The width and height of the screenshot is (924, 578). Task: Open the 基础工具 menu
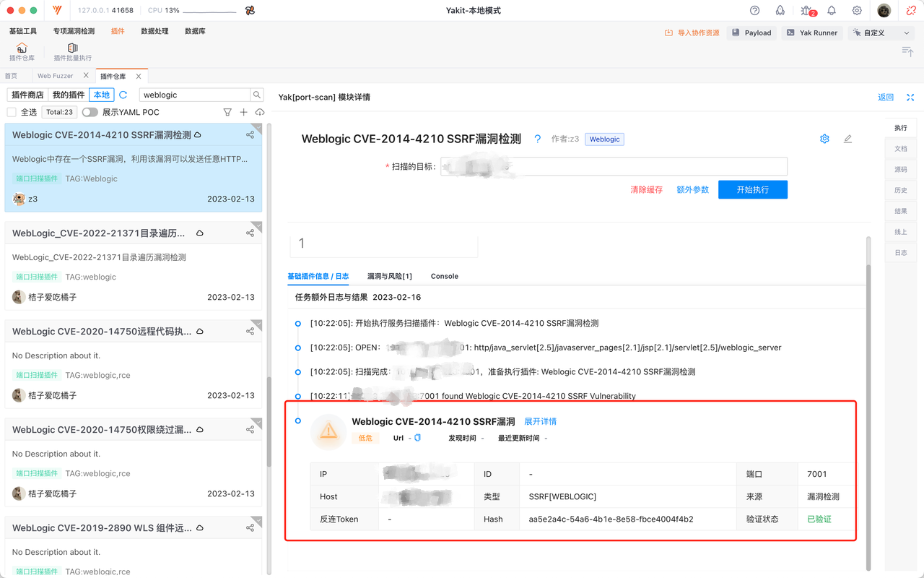23,31
